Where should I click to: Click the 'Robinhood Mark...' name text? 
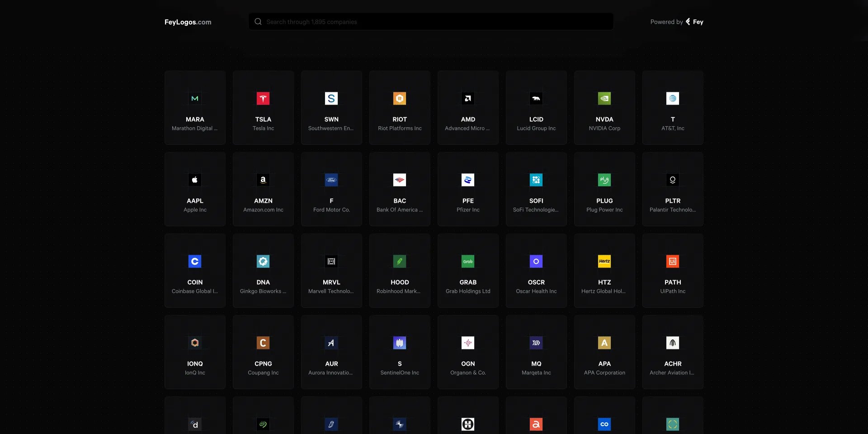click(x=398, y=291)
